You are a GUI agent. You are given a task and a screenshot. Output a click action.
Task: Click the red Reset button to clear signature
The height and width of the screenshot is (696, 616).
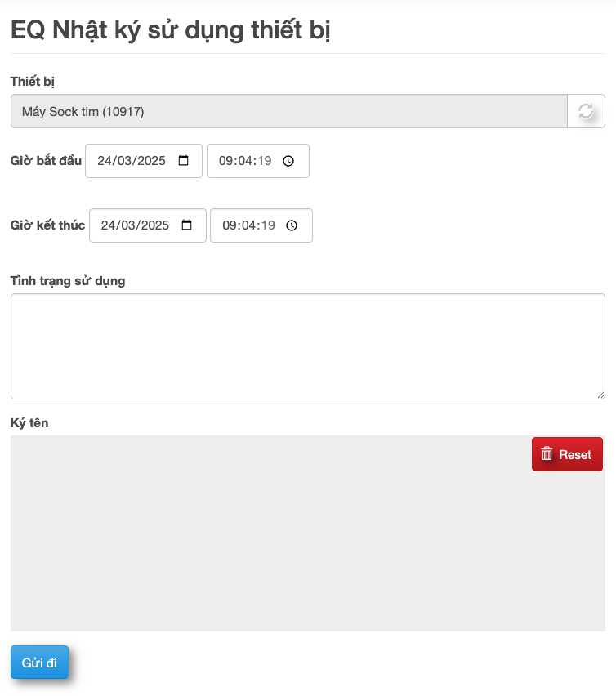(567, 454)
